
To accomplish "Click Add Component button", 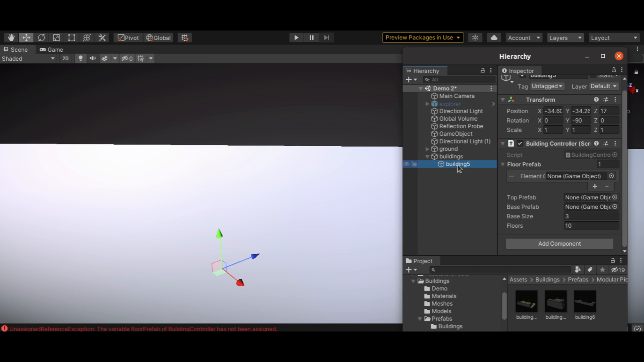I will (559, 244).
